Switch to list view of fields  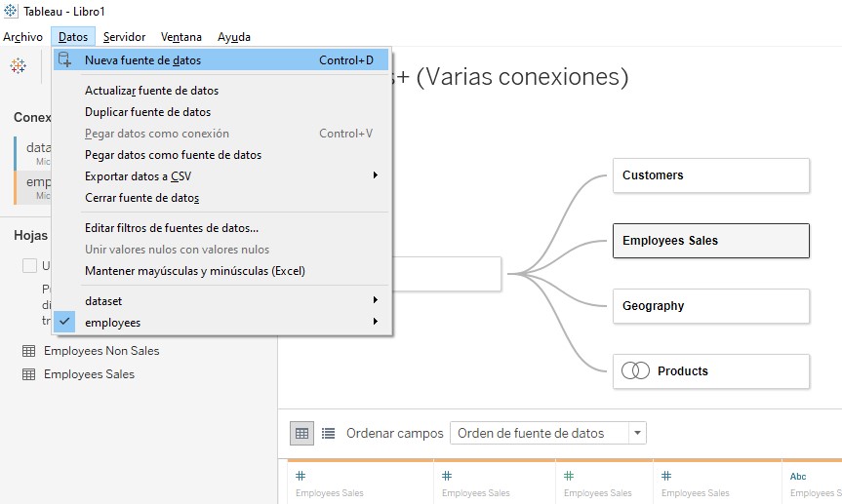[328, 433]
